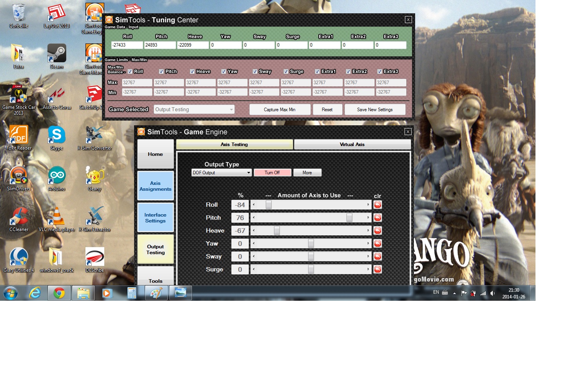
Task: Clear the Surge axis with its clr icon
Action: 377,269
